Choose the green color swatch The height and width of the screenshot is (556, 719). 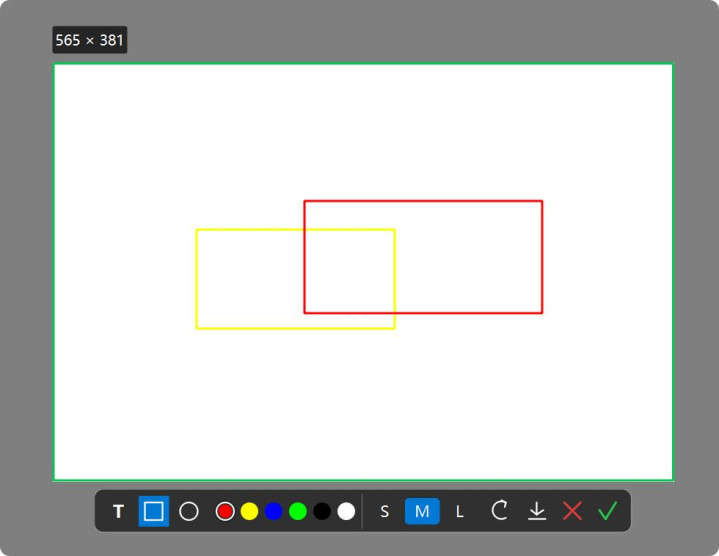[x=298, y=511]
